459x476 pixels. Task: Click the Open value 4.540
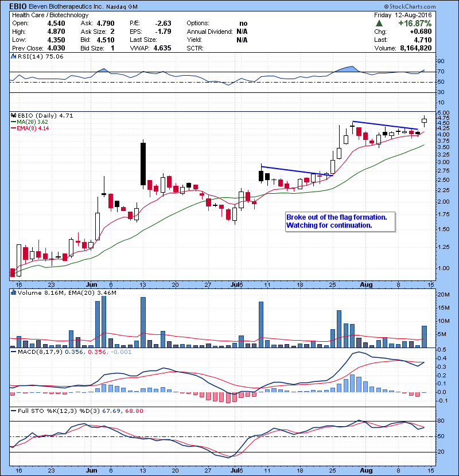click(56, 24)
